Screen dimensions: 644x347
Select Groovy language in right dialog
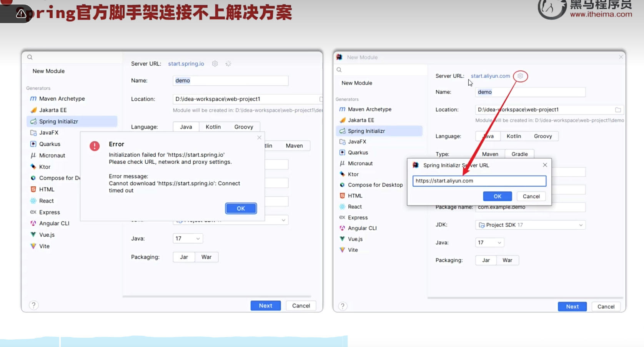pyautogui.click(x=542, y=136)
